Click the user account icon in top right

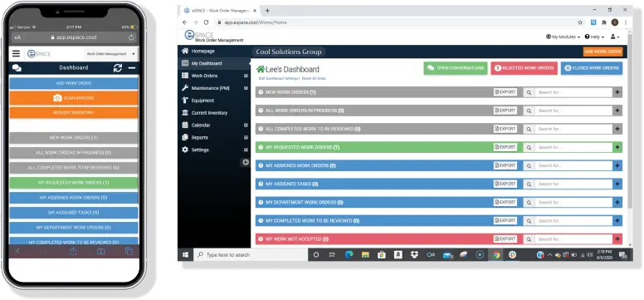click(614, 37)
